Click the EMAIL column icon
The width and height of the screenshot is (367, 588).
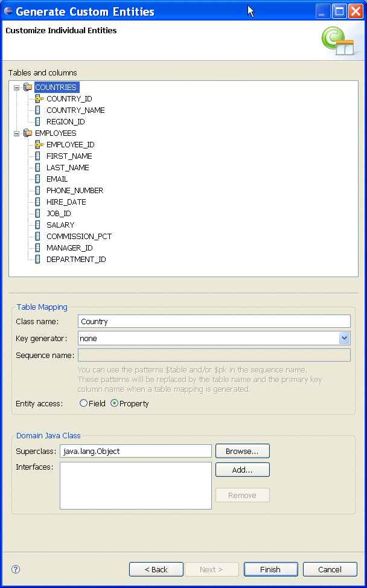[37, 179]
